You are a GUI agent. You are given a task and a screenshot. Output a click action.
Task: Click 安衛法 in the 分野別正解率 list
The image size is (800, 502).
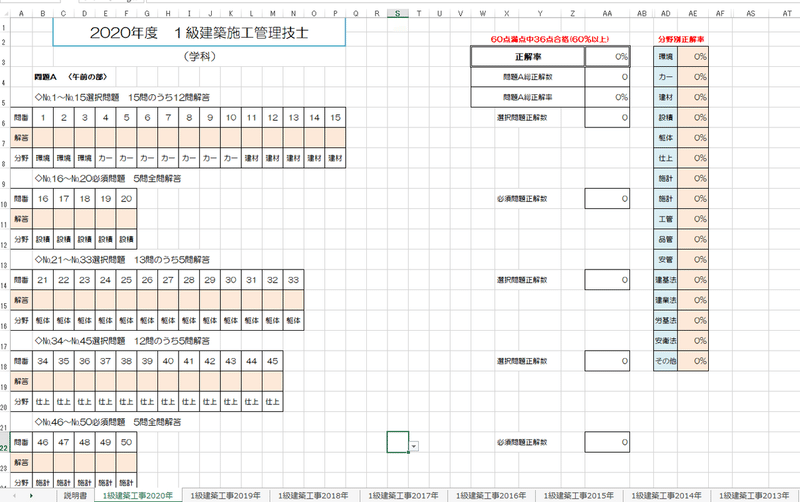click(x=666, y=340)
